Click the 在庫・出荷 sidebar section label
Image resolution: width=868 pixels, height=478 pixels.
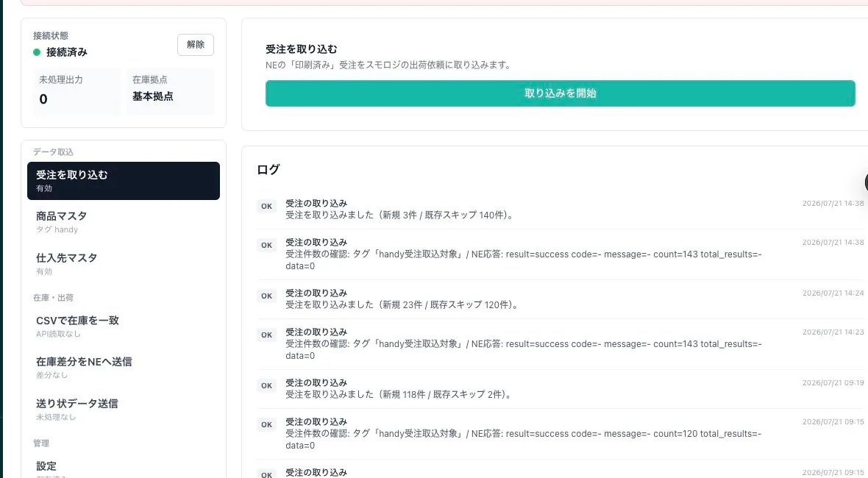coord(53,298)
